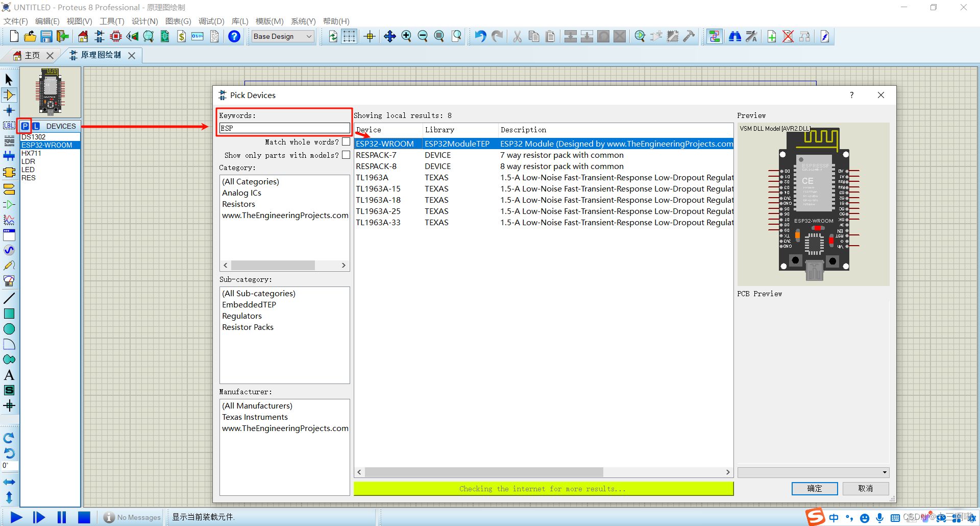The height and width of the screenshot is (526, 980).
Task: Click the 确定 button
Action: [x=815, y=489]
